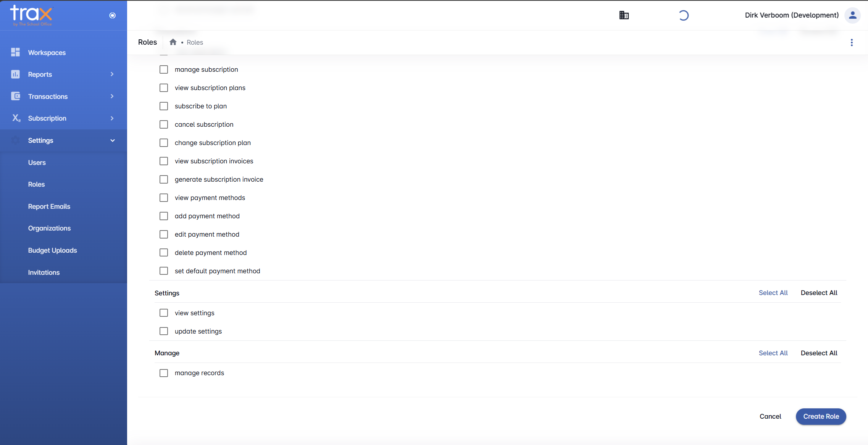Check the view payment methods permission
This screenshot has height=445, width=868.
coord(164,198)
